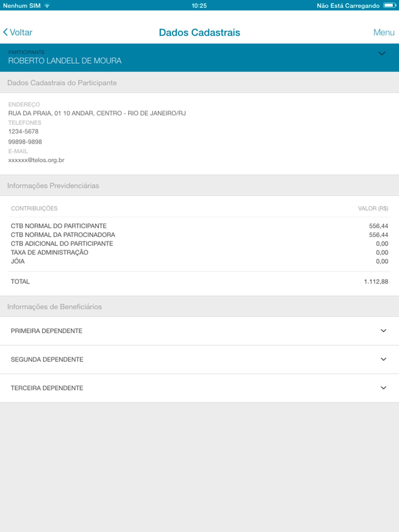Click the CONTRIBUIÇÕES column header
Image resolution: width=399 pixels, height=532 pixels.
tap(34, 208)
